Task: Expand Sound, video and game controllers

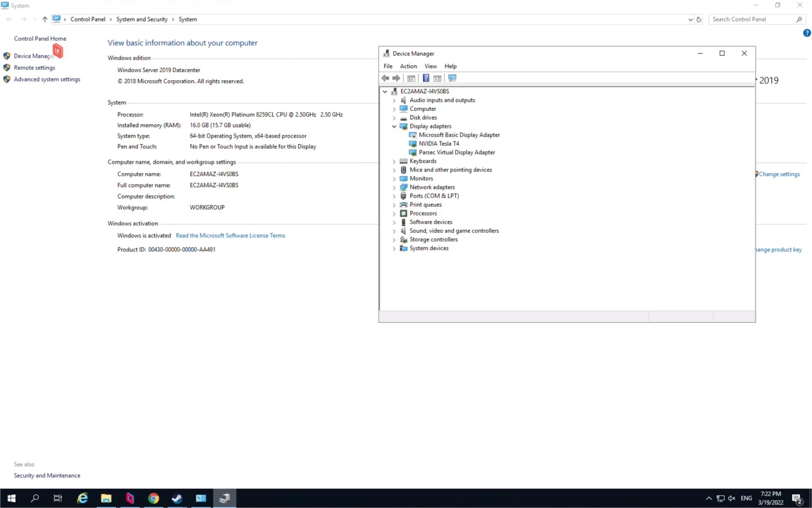Action: click(x=394, y=230)
